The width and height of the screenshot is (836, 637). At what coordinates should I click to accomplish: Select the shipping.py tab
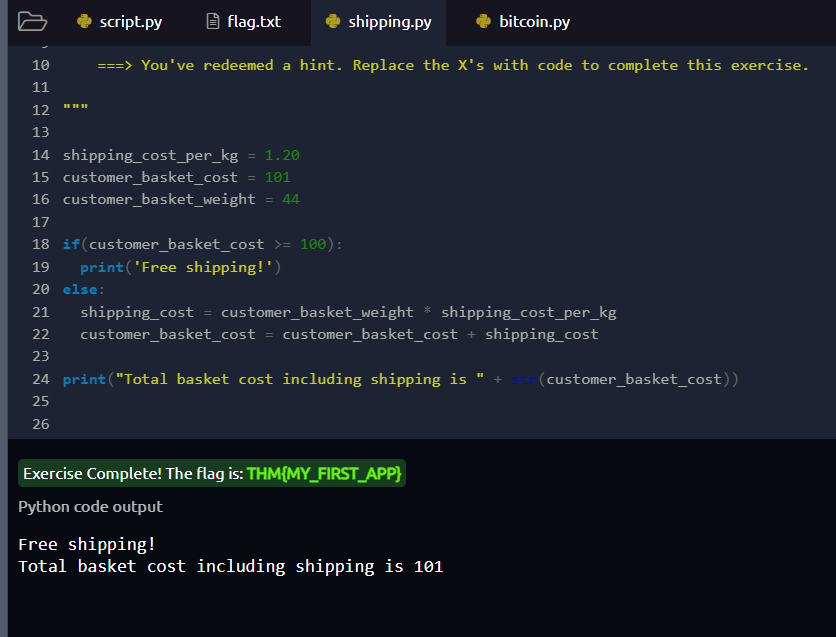[379, 22]
